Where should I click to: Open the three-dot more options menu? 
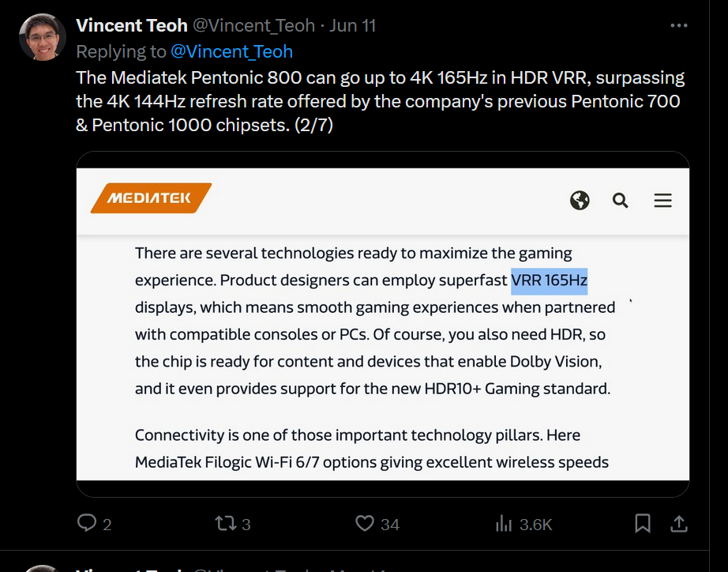pyautogui.click(x=678, y=25)
